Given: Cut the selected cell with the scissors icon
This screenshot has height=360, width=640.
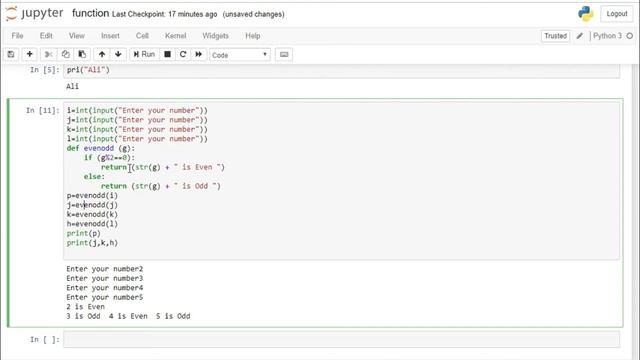Looking at the screenshot, I should [49, 54].
